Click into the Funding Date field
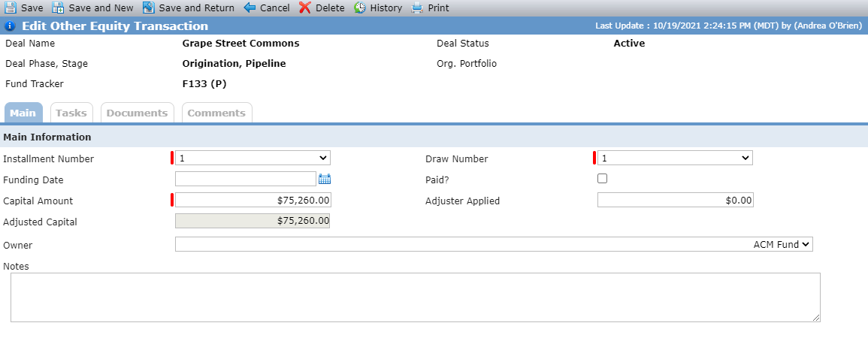The image size is (868, 338). (x=246, y=179)
